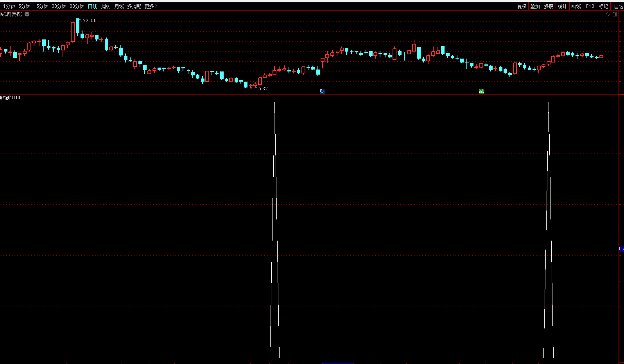This screenshot has width=624, height=364.
Task: Click the green 减 event marker
Action: coord(481,91)
